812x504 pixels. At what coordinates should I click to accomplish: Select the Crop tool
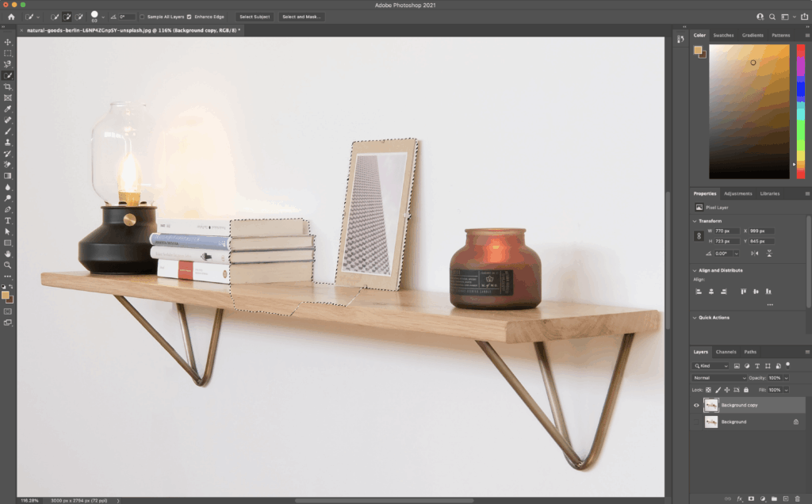tap(8, 86)
